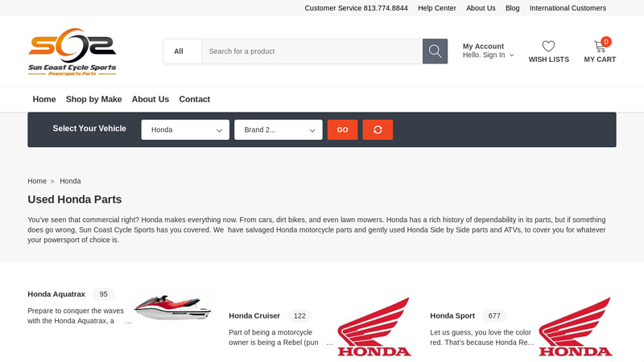Click the Honda Sport logo image
644x362 pixels.
tap(576, 327)
